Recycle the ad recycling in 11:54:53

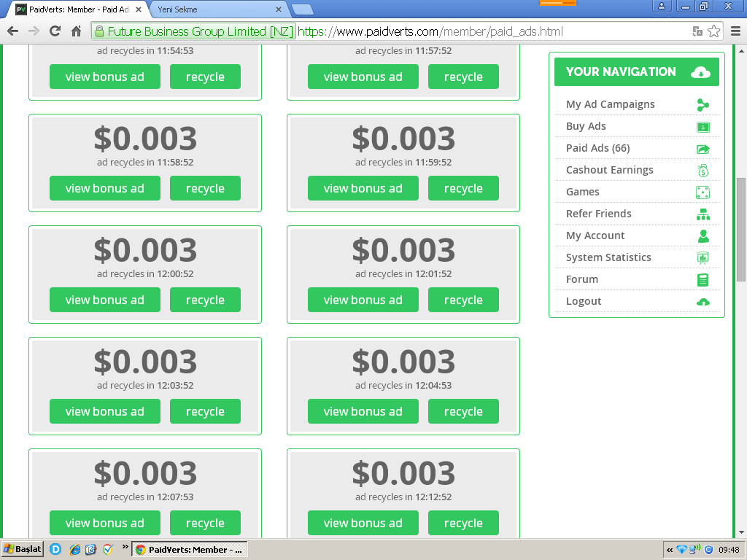[205, 77]
